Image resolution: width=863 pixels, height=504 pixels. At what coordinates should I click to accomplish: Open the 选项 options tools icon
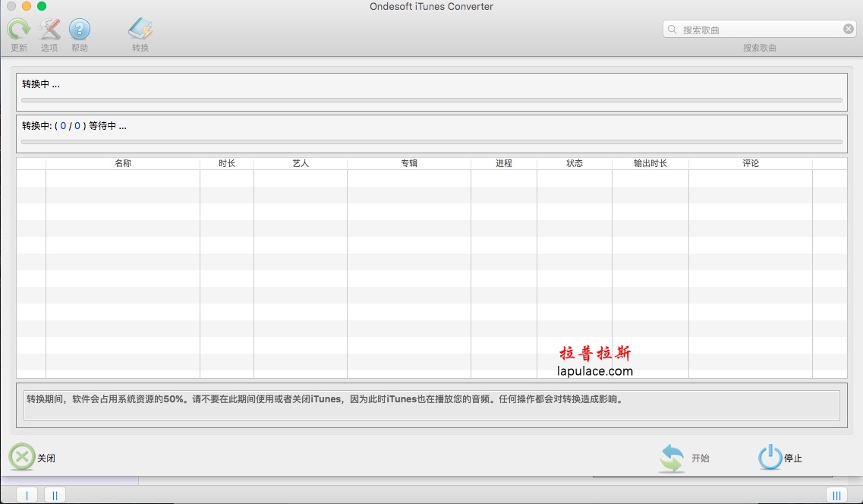point(49,29)
